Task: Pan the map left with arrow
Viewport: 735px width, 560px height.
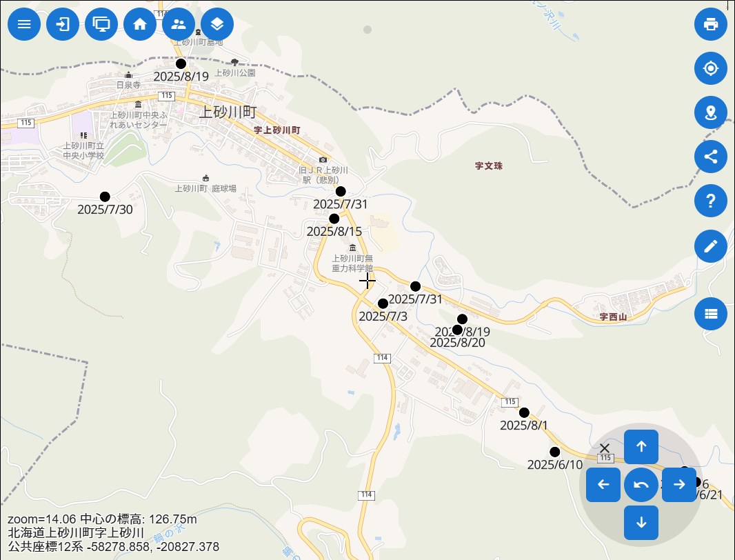Action: point(603,485)
